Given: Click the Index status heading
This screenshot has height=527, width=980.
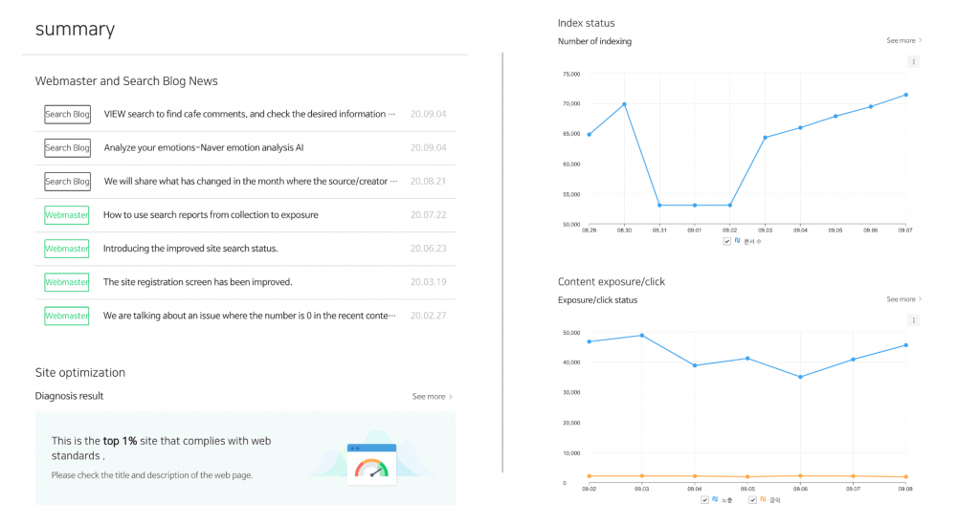Looking at the screenshot, I should pyautogui.click(x=587, y=23).
